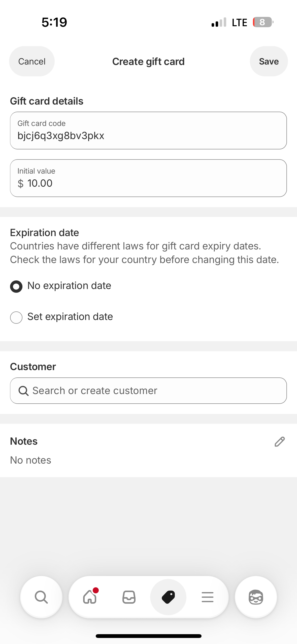The width and height of the screenshot is (297, 644).
Task: Tap the clock time in status bar
Action: tap(54, 22)
